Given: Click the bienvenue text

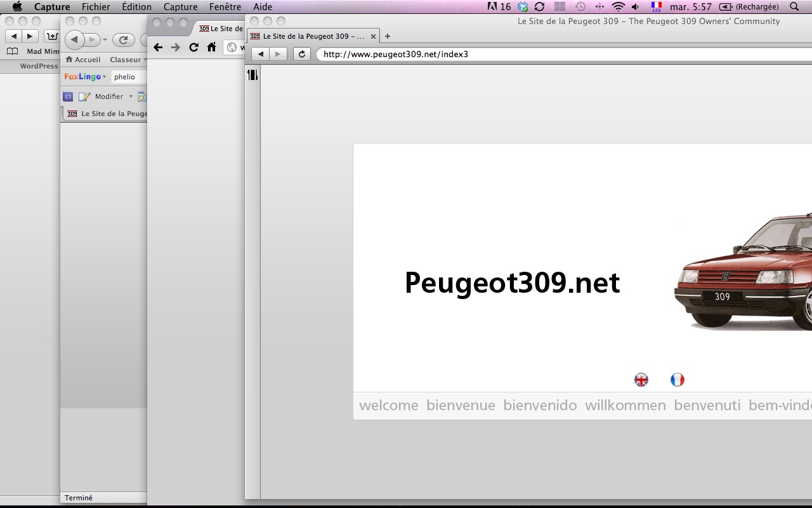Looking at the screenshot, I should (x=461, y=405).
